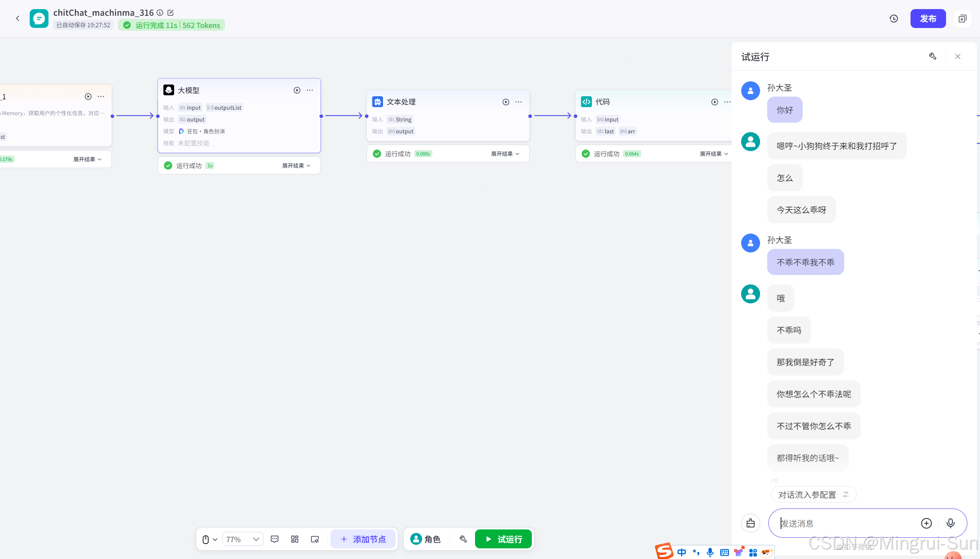980x559 pixels.
Task: Open 对话流入参配置 settings
Action: [x=813, y=495]
